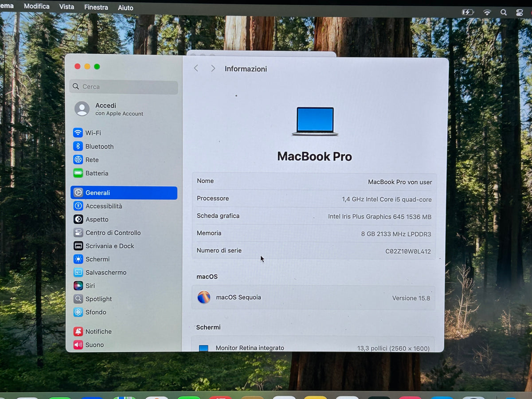The height and width of the screenshot is (399, 532).
Task: Click the Cerca search field
Action: pos(124,87)
